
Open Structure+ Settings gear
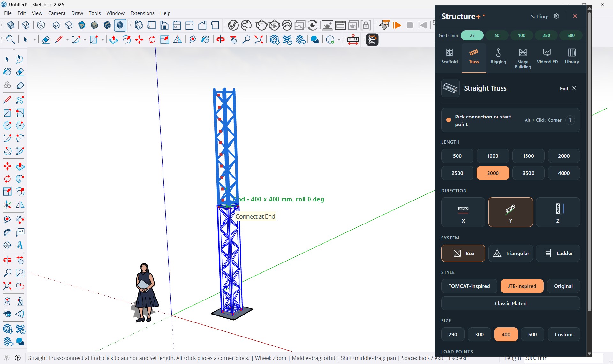click(556, 16)
